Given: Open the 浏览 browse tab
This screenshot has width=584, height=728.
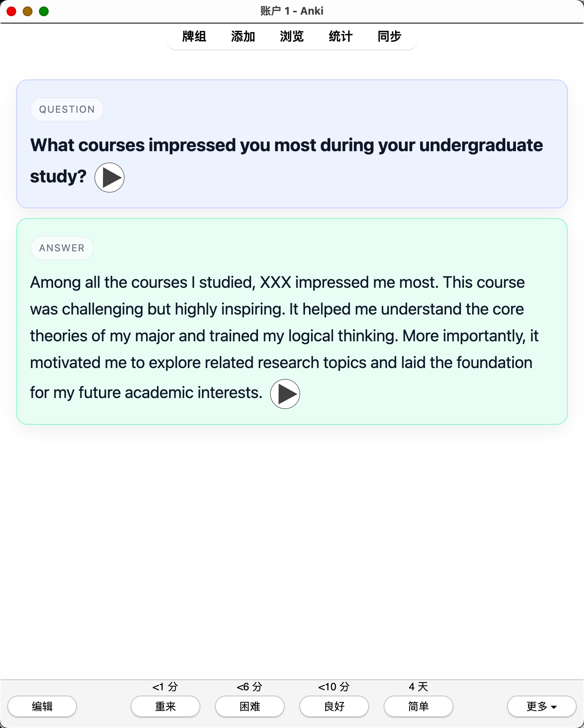Looking at the screenshot, I should pyautogui.click(x=292, y=36).
